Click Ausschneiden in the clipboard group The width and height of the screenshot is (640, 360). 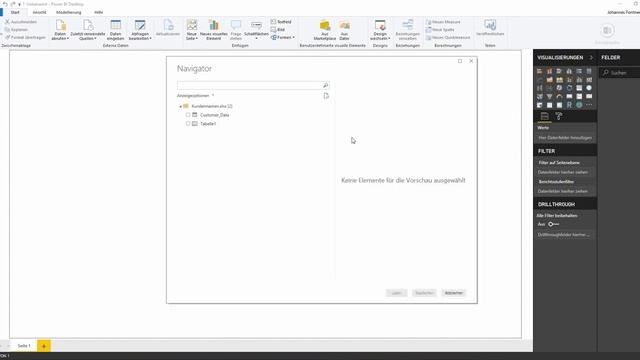tap(20, 22)
